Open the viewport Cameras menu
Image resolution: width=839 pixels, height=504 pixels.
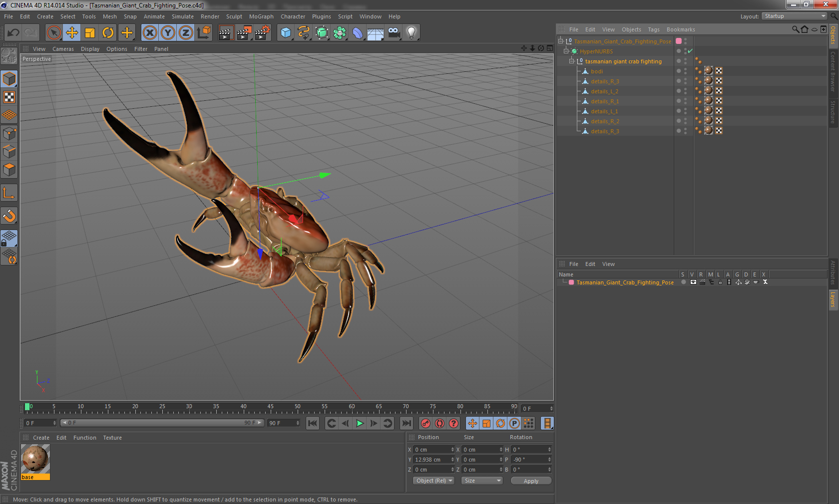pos(63,49)
